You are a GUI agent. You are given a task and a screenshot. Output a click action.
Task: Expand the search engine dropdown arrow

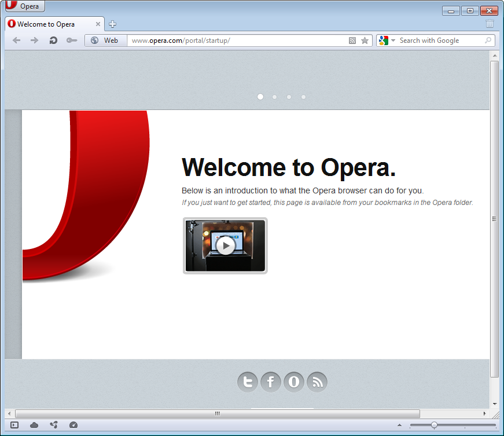click(x=393, y=41)
